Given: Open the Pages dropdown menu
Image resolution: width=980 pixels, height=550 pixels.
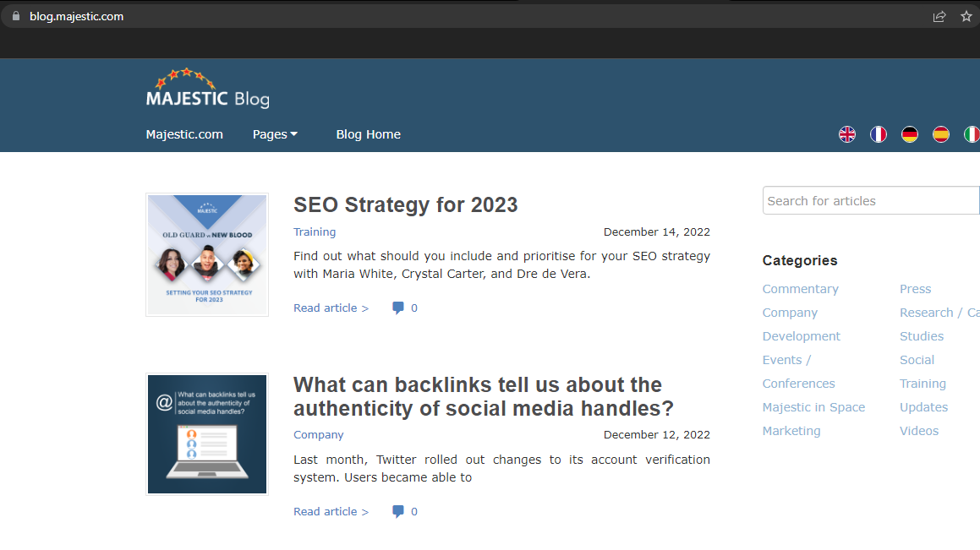Looking at the screenshot, I should tap(275, 134).
